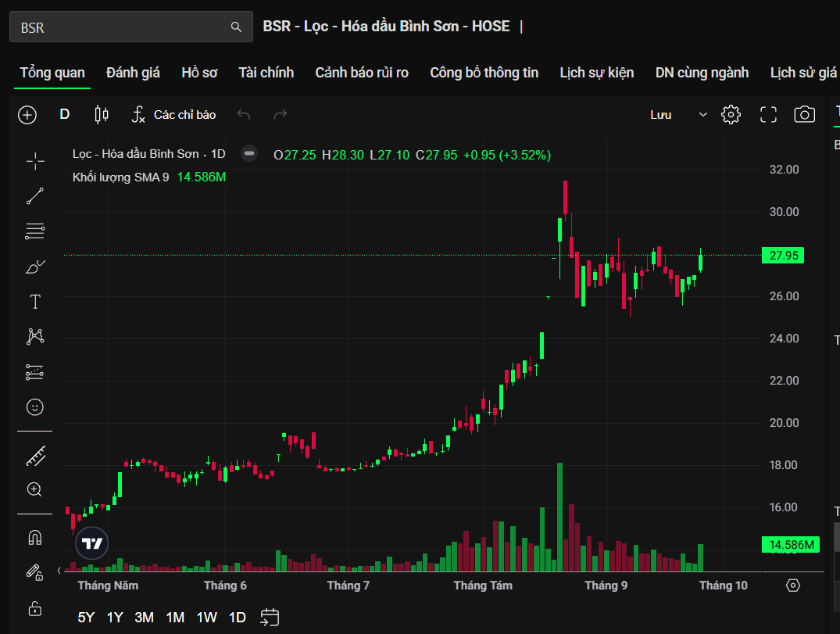This screenshot has height=634, width=840.
Task: Open the compare or add symbol plus icon
Action: click(27, 115)
